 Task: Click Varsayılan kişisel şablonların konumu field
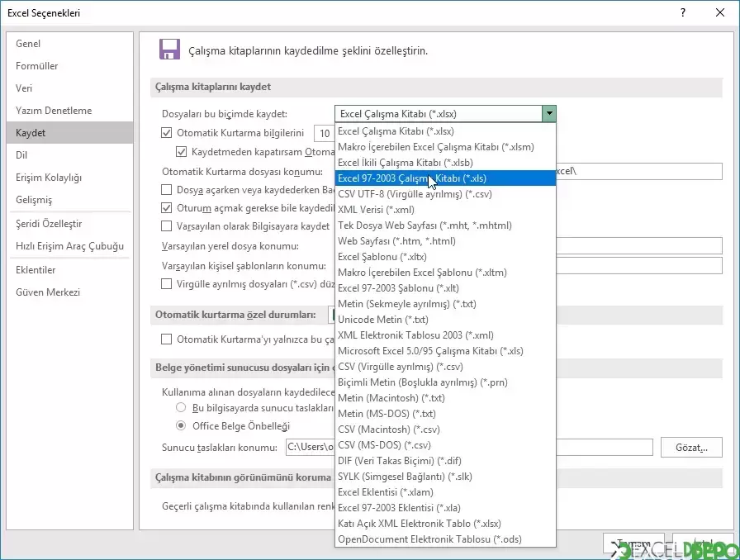[x=639, y=265]
